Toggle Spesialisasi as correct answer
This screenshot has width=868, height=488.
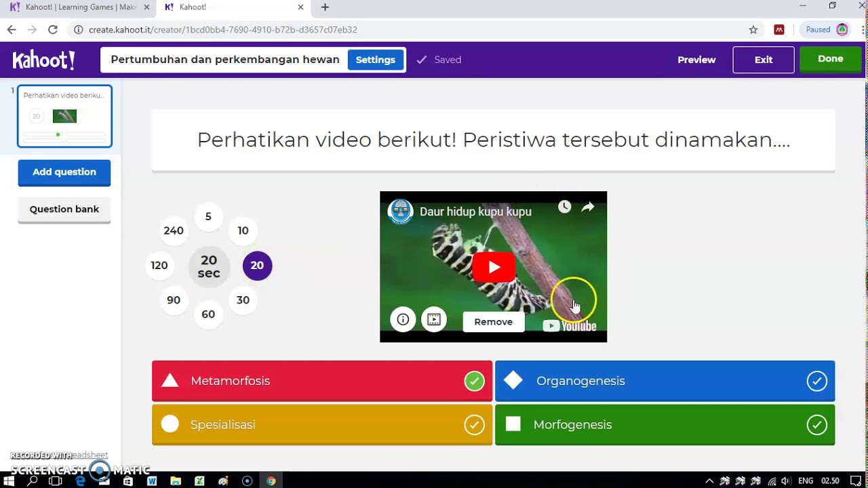[x=474, y=425]
